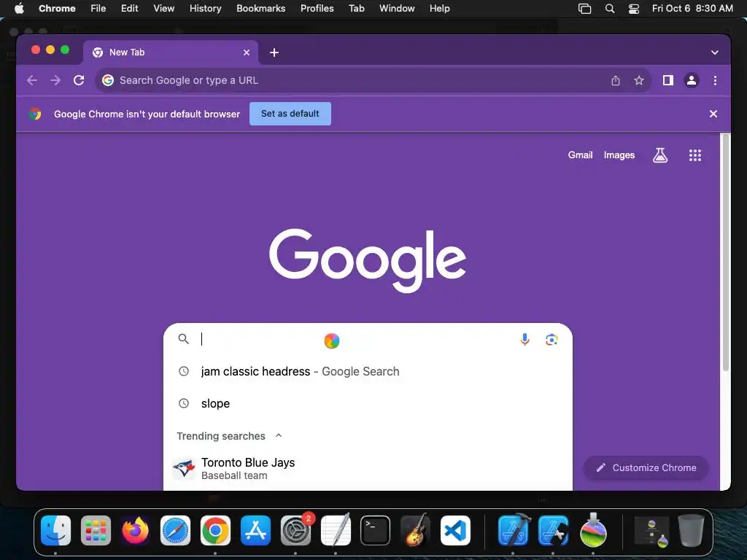The image size is (747, 560).
Task: Click the page's vertical scrollbar
Action: point(726,252)
